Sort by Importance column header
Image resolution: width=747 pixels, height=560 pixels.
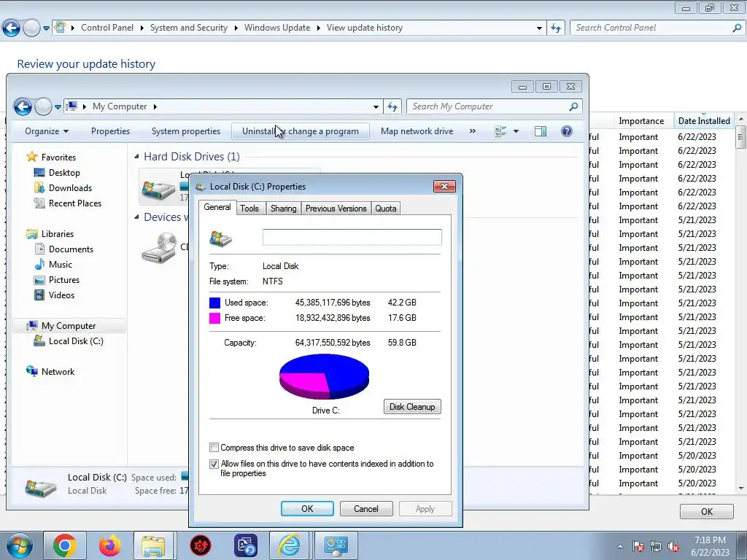point(641,121)
